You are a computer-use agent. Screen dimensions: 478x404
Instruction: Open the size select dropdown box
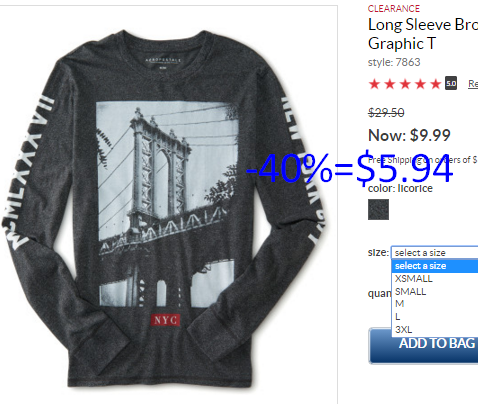[435, 253]
